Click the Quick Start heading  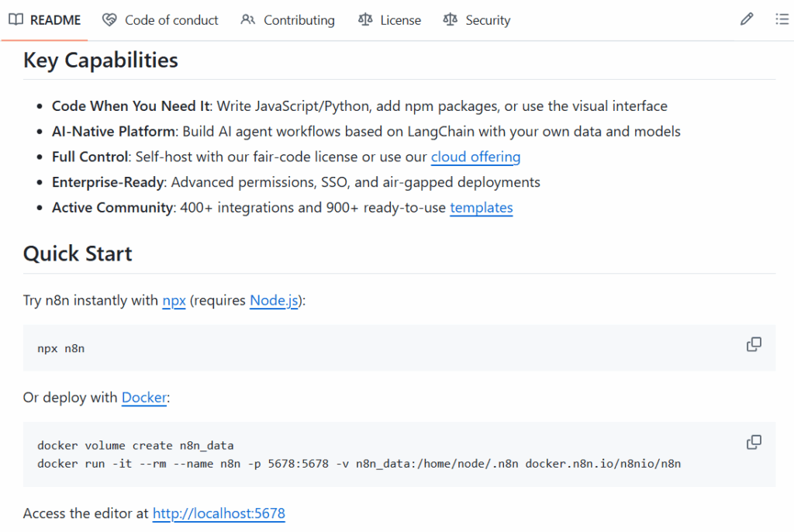(x=78, y=254)
